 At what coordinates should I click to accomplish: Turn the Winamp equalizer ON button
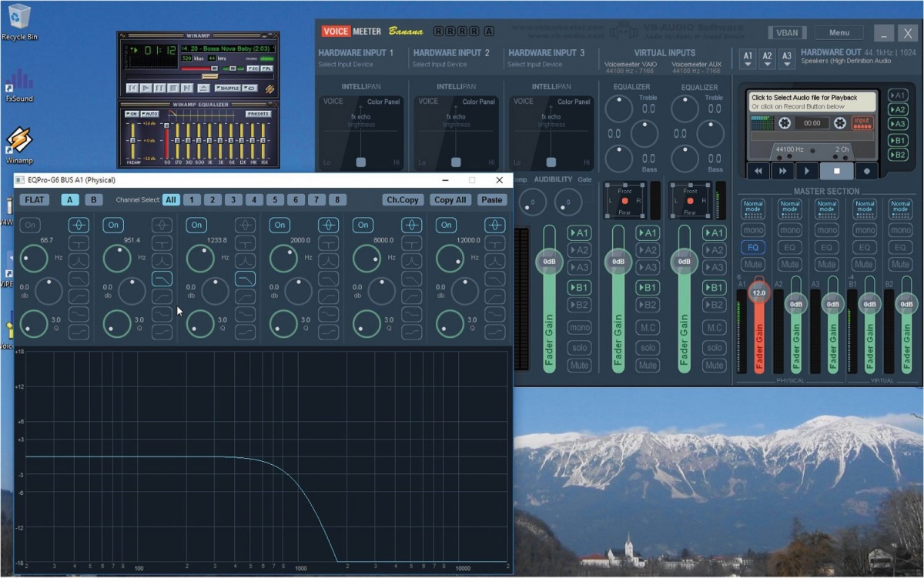click(x=131, y=114)
